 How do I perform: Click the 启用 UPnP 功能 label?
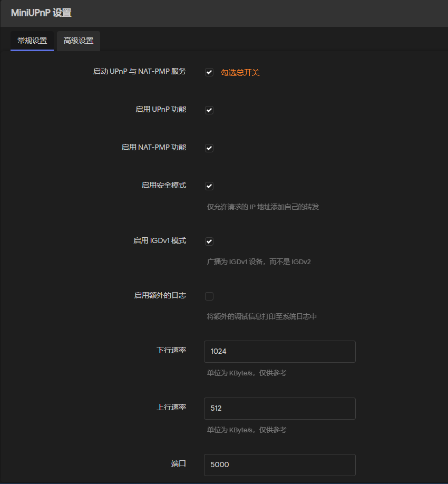[x=161, y=109]
